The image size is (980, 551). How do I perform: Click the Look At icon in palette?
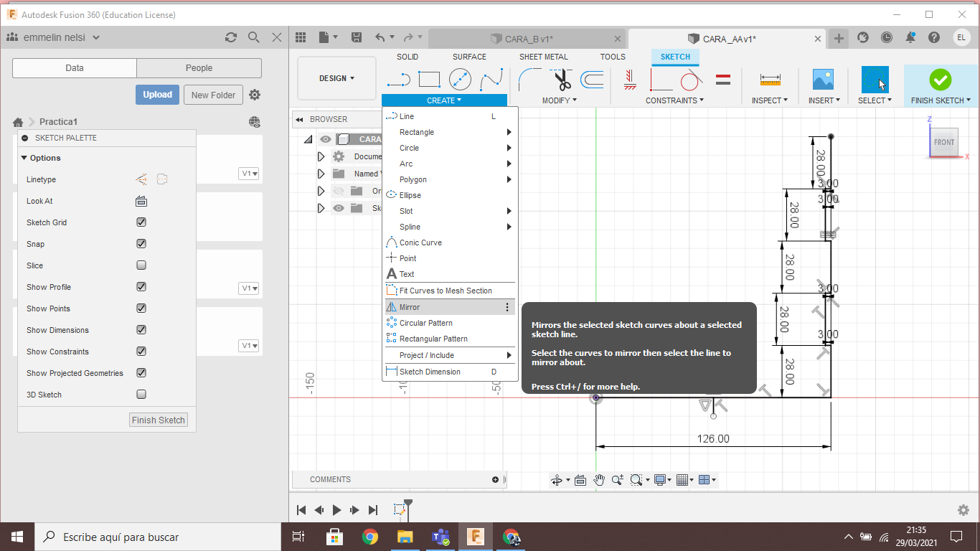(141, 201)
